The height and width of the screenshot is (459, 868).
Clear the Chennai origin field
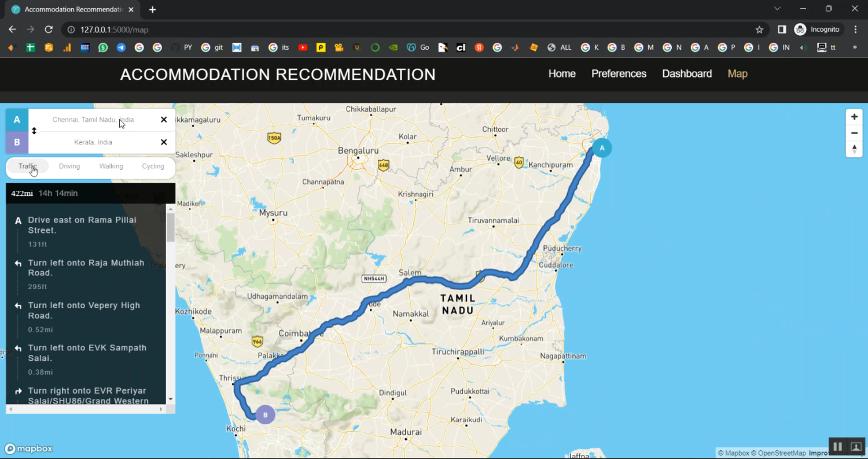pos(164,120)
